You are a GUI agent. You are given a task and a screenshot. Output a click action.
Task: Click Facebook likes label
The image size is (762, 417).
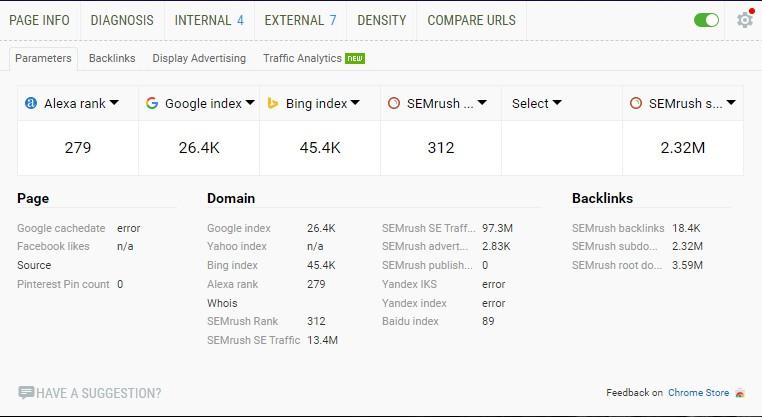[53, 246]
